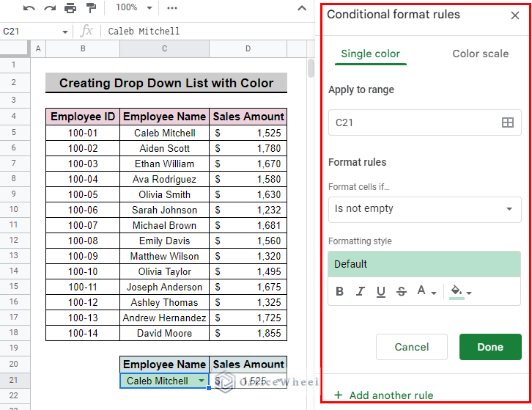Click the Default formatting style preview
The image size is (532, 410).
coord(424,264)
